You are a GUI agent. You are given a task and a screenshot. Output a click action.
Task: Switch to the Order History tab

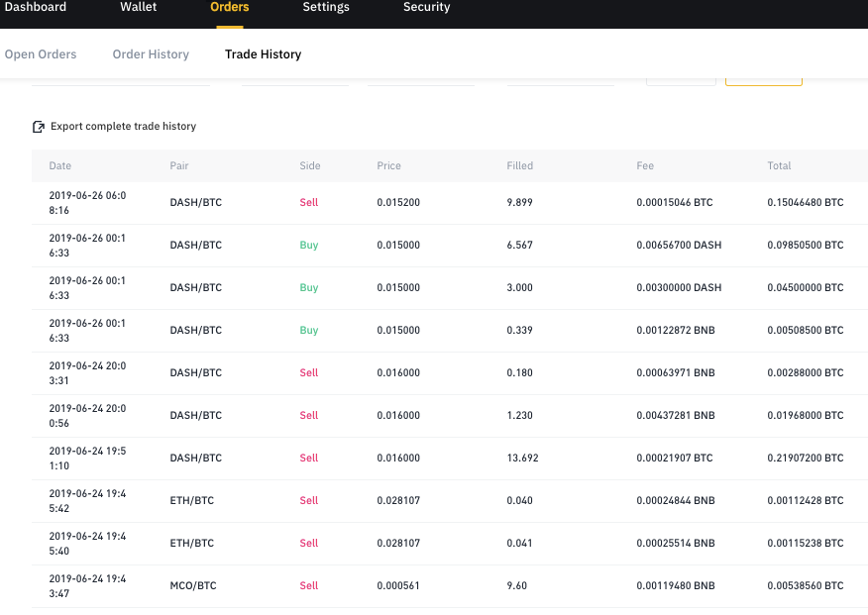pyautogui.click(x=151, y=54)
